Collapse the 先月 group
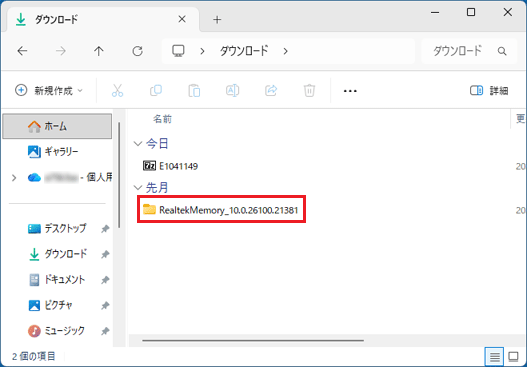 137,188
